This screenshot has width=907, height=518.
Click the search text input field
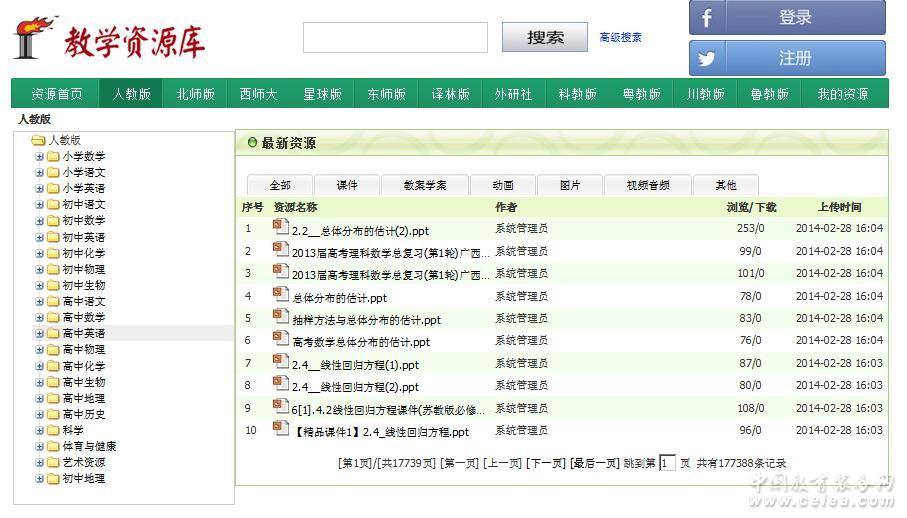[395, 38]
